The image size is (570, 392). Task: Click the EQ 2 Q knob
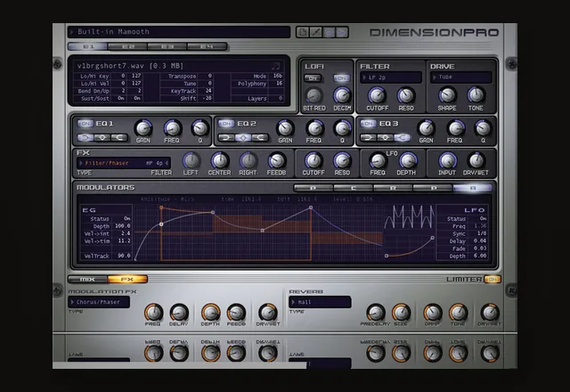342,128
